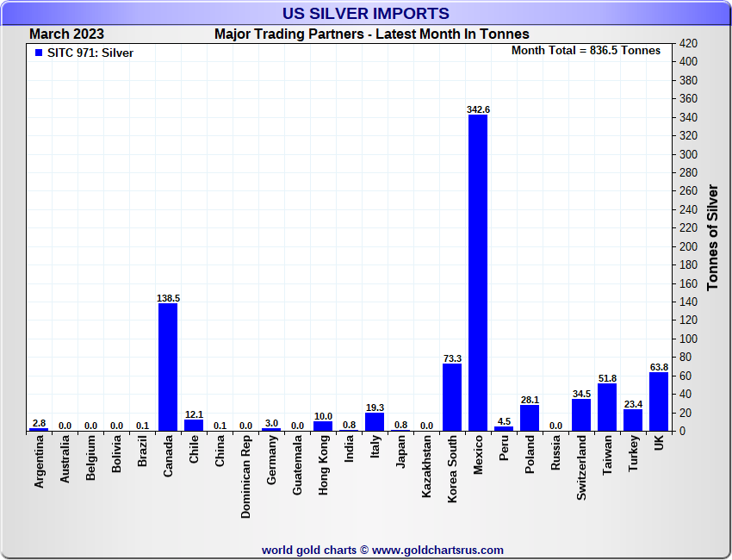
Task: Click the Switzerland bar labeled 34.5
Action: (581, 414)
